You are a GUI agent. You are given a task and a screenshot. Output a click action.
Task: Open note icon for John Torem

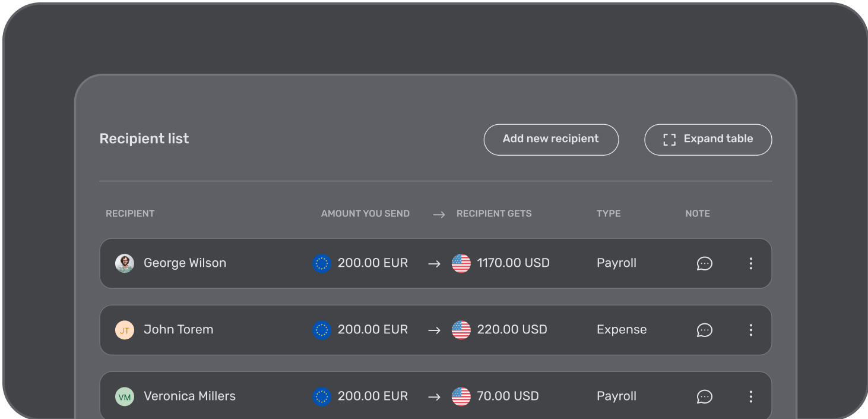coord(704,330)
